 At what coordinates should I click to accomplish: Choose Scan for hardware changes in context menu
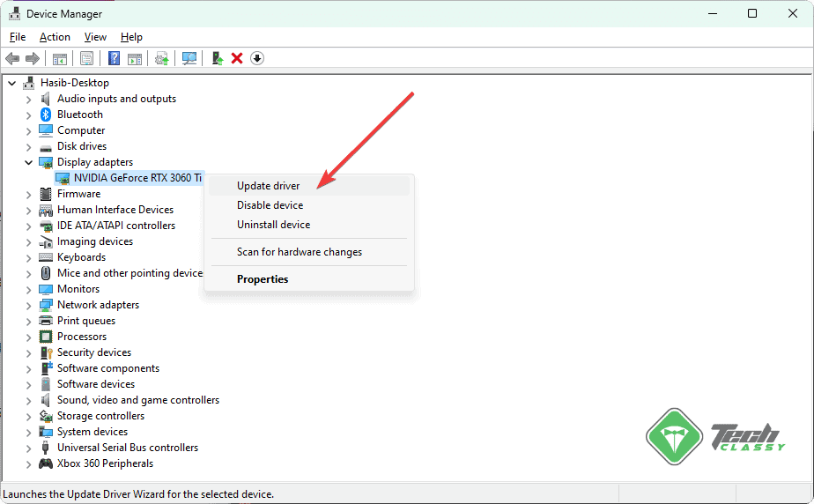point(309,252)
